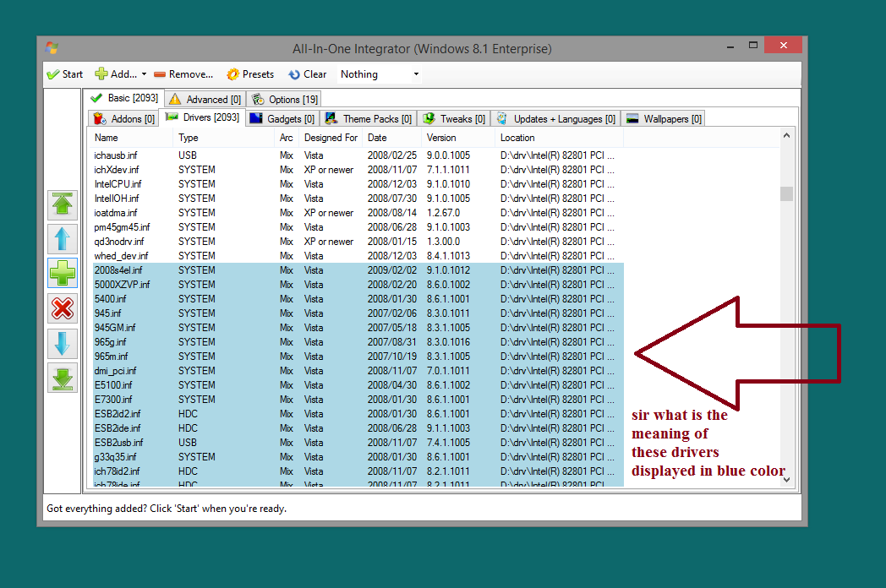Screen dimensions: 886x588
Task: Click the vertical scrollbar thumb
Action: (x=786, y=193)
